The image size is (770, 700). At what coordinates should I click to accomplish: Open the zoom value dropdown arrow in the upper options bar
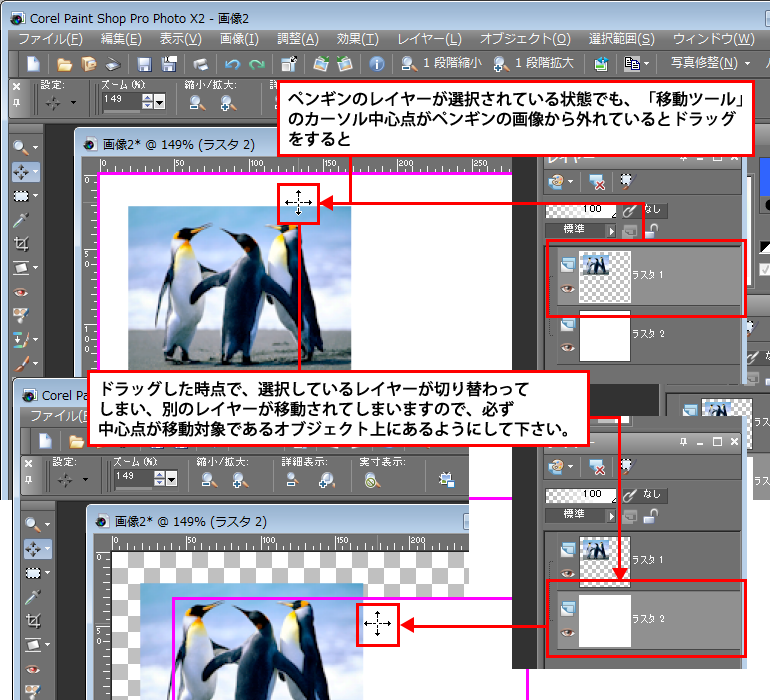[160, 102]
